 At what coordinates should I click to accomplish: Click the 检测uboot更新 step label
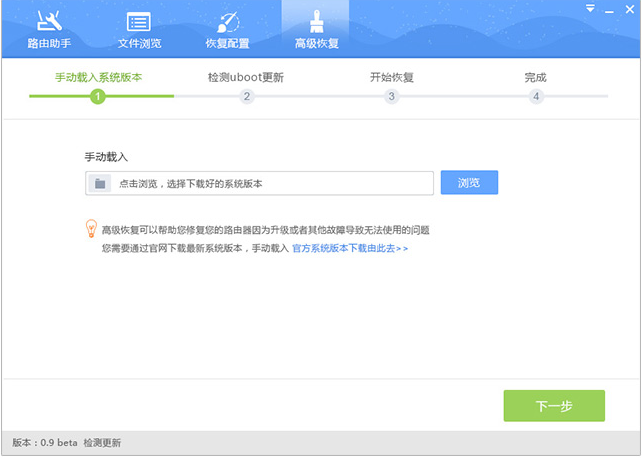(x=246, y=77)
